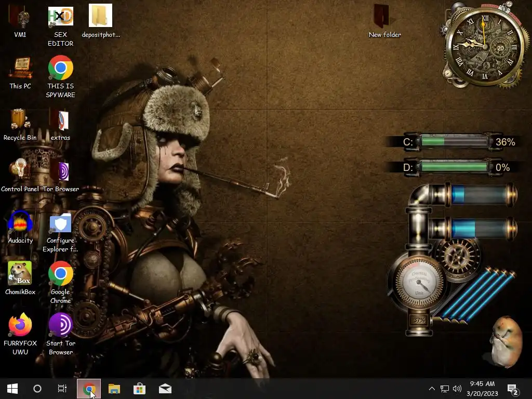Screen dimensions: 532x399
Task: Select the Audacity shortcut
Action: tap(20, 228)
